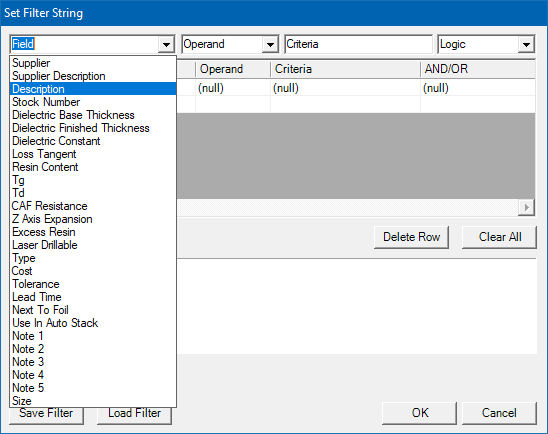The image size is (548, 434).
Task: Open the Operand dropdown arrow
Action: 270,44
